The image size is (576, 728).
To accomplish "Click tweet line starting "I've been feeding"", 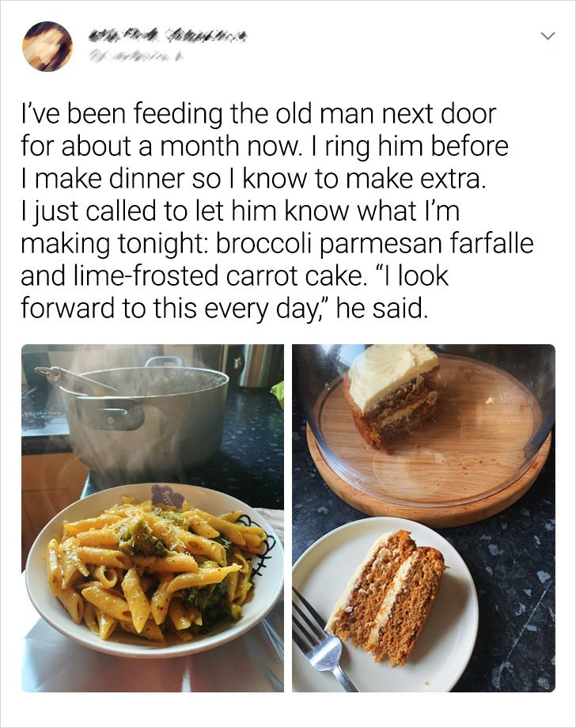I will point(258,114).
